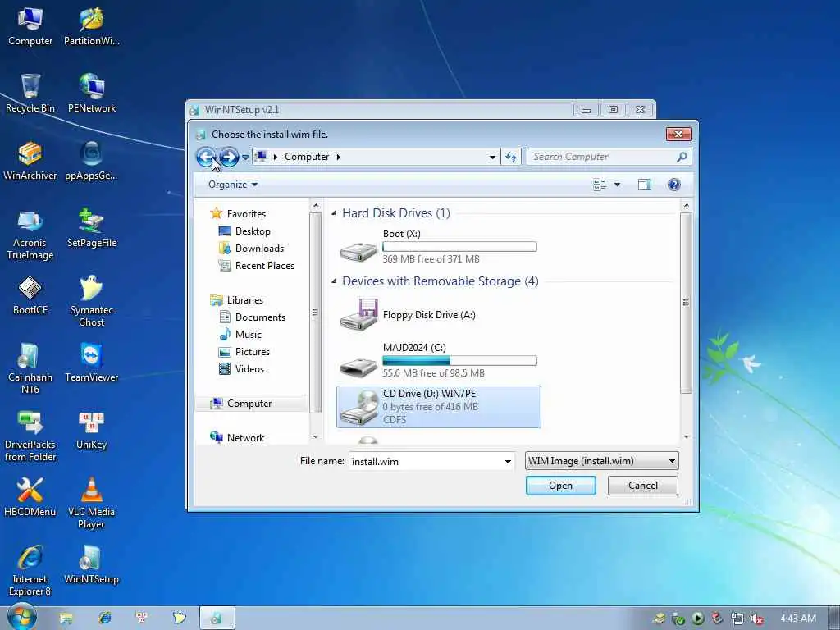Image resolution: width=840 pixels, height=630 pixels.
Task: Open Symantec Ghost shortcut
Action: [92, 301]
